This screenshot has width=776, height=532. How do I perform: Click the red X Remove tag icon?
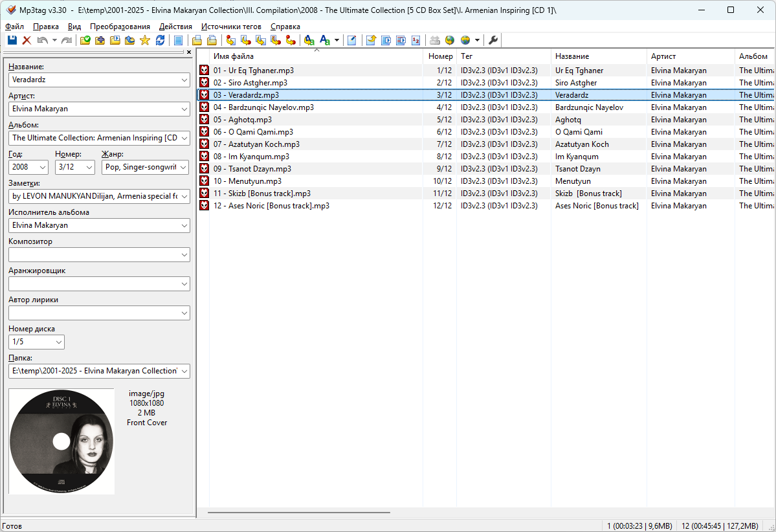click(x=27, y=41)
